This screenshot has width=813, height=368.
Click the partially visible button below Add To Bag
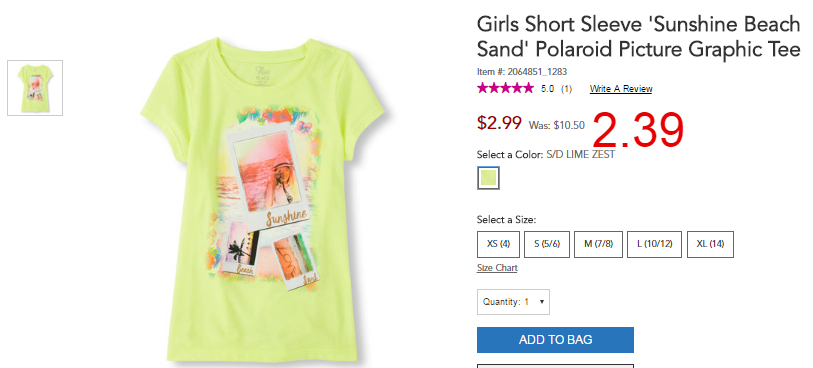pos(555,366)
